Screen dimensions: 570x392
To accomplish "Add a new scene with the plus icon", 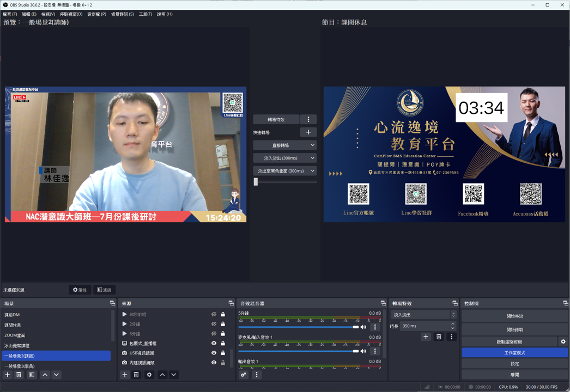I will 7,375.
